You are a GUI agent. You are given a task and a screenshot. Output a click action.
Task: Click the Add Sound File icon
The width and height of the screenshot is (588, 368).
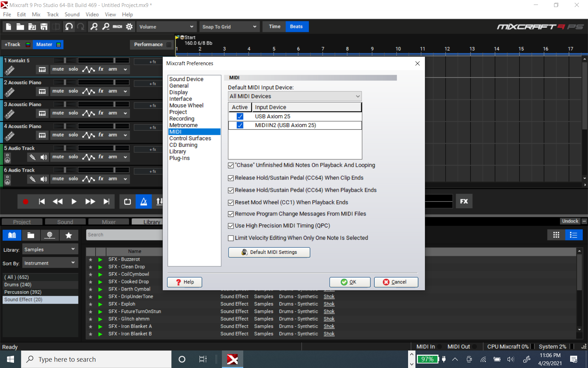click(32, 27)
